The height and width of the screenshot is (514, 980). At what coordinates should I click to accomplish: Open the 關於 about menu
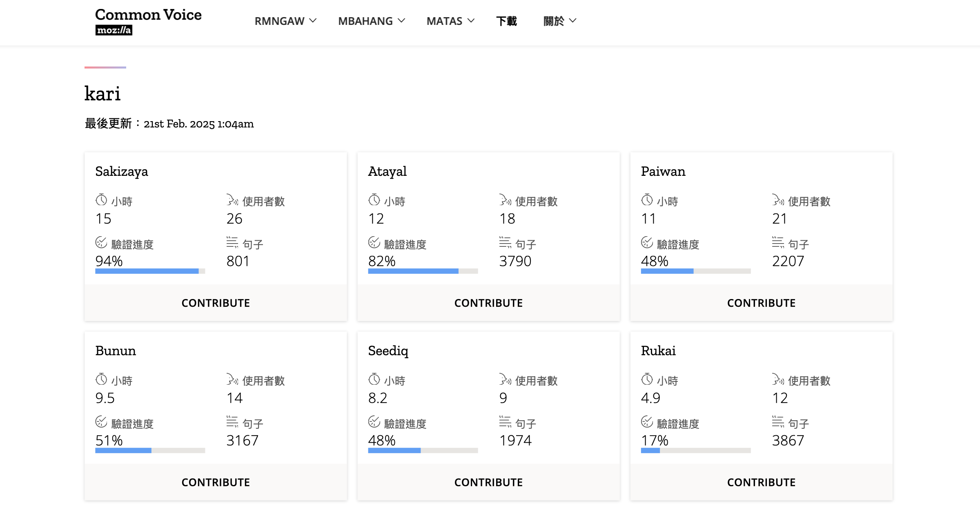click(x=559, y=21)
